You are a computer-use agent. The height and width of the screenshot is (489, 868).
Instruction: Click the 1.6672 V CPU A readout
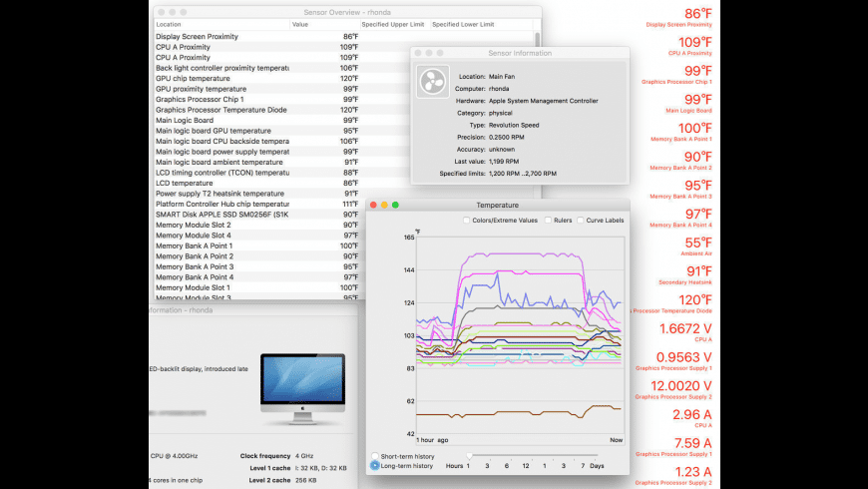tap(685, 333)
